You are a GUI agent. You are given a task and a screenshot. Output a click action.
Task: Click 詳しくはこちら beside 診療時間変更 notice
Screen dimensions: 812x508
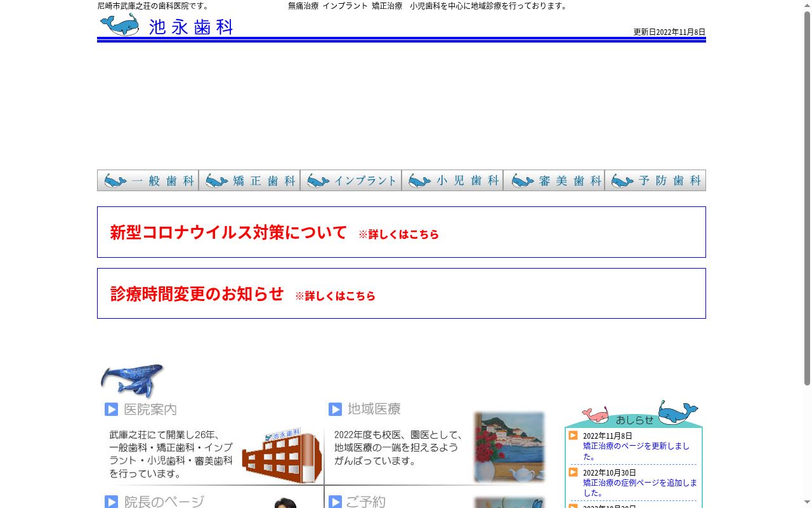pyautogui.click(x=335, y=296)
